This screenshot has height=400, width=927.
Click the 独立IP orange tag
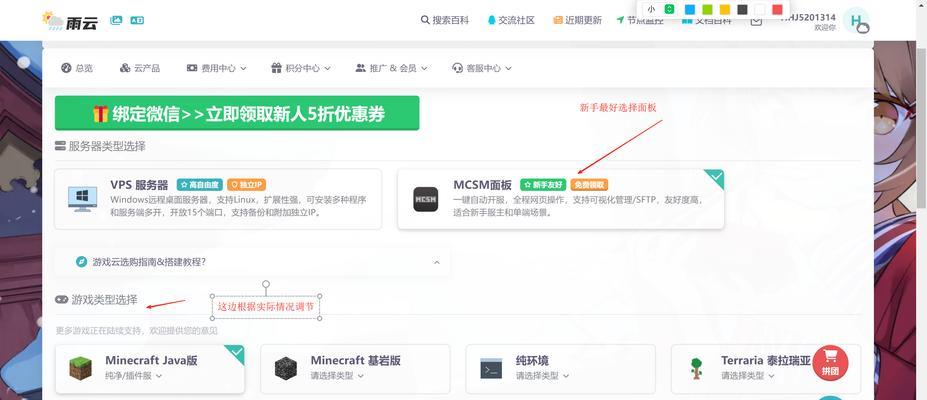tap(246, 185)
